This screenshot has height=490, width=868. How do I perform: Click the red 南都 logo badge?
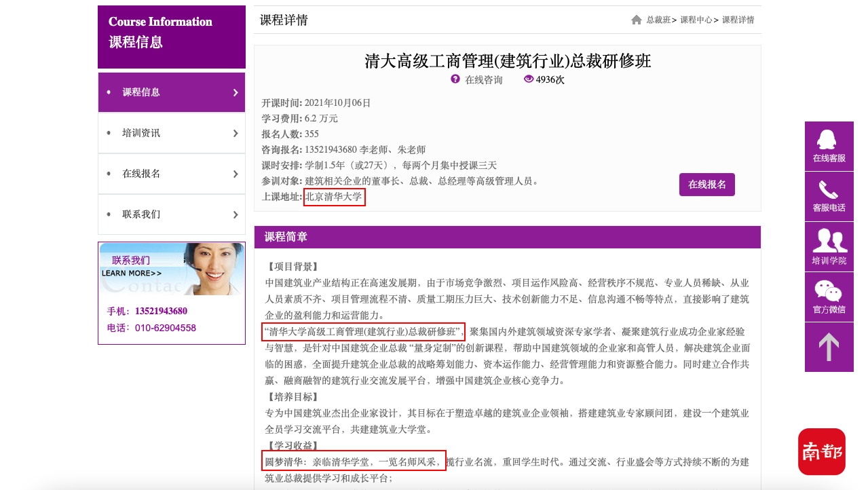tap(822, 451)
